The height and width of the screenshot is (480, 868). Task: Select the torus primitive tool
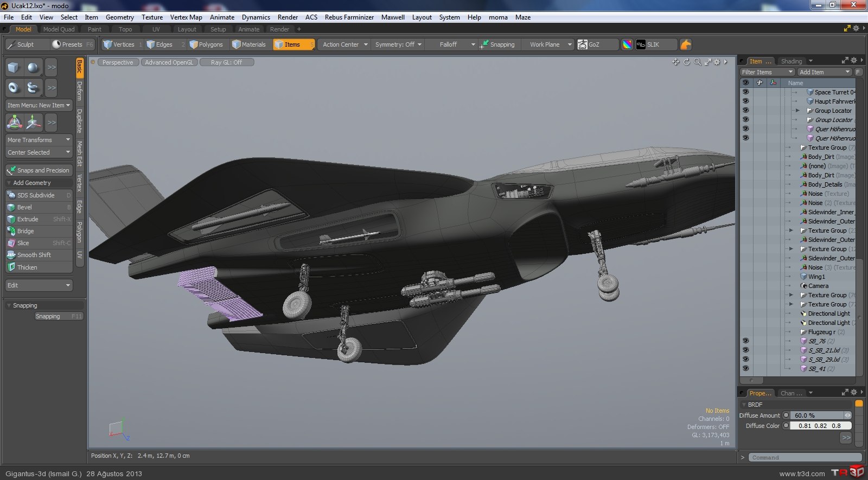(x=14, y=87)
